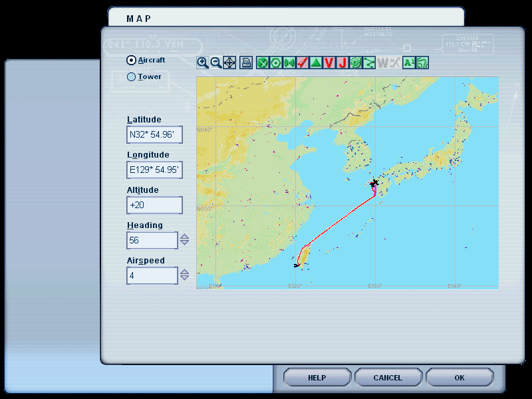The image size is (532, 399).
Task: Increase the Heading value stepper
Action: click(x=185, y=237)
